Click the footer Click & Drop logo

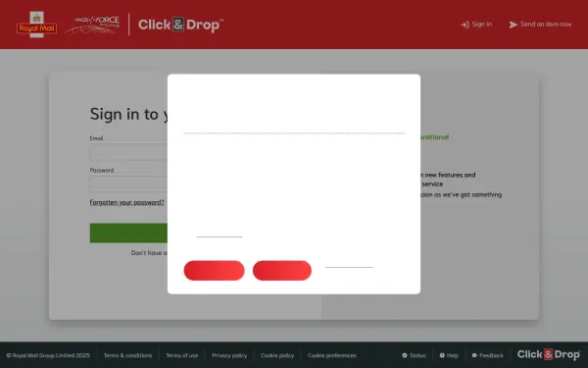coord(549,354)
